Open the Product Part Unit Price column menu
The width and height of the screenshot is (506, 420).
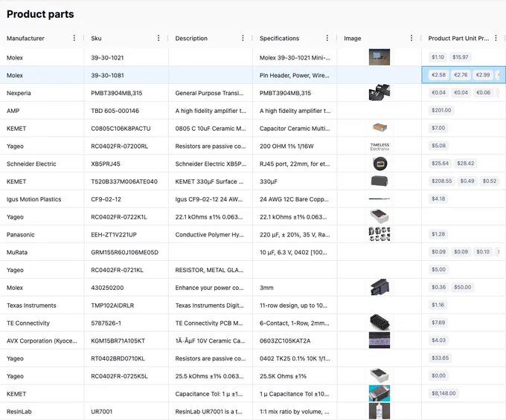coord(496,38)
